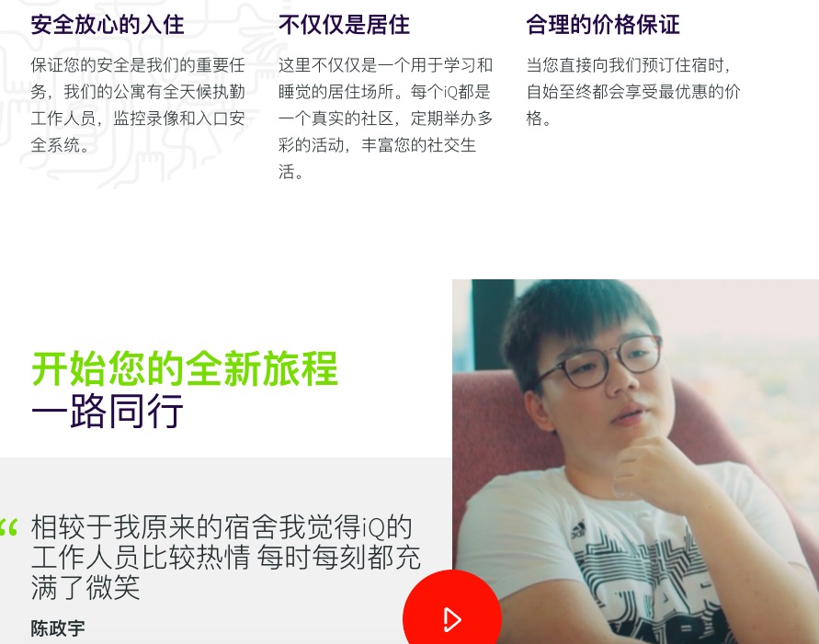The width and height of the screenshot is (819, 644).
Task: Click the 一路同行 subheading
Action: tap(108, 412)
